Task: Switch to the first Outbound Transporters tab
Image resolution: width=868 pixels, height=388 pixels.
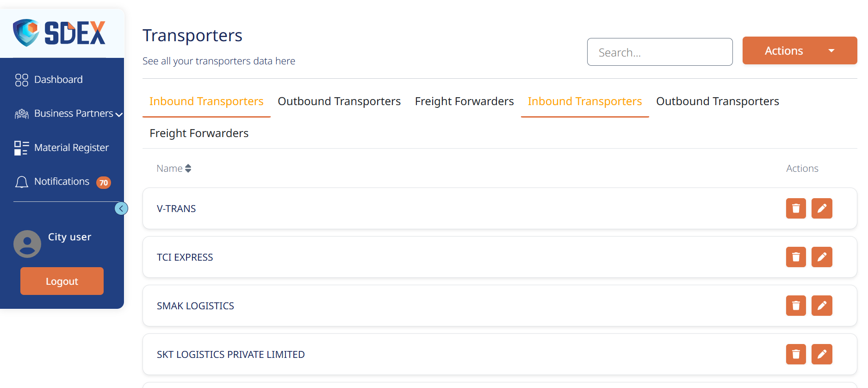Action: (x=339, y=101)
